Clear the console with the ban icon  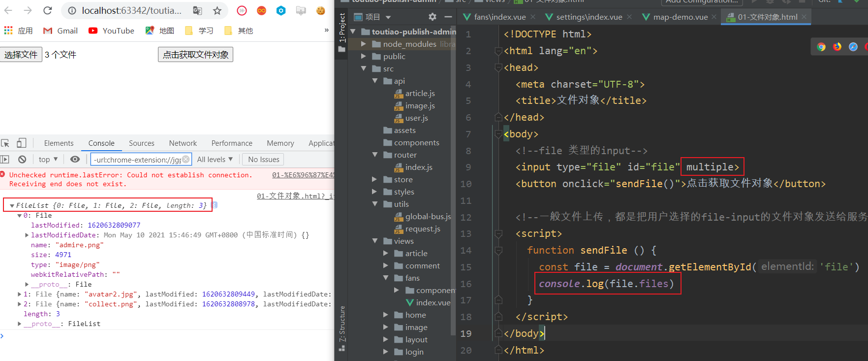point(22,160)
